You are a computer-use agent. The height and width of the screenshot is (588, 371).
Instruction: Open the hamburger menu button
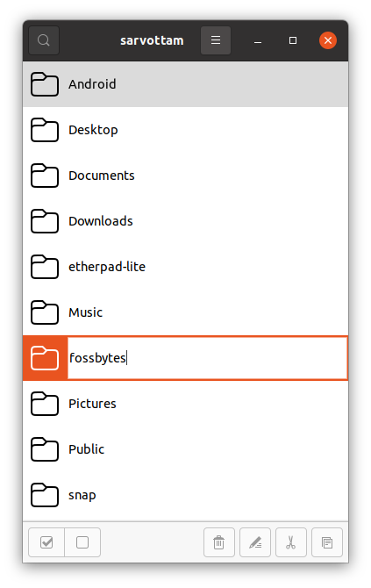pos(216,40)
